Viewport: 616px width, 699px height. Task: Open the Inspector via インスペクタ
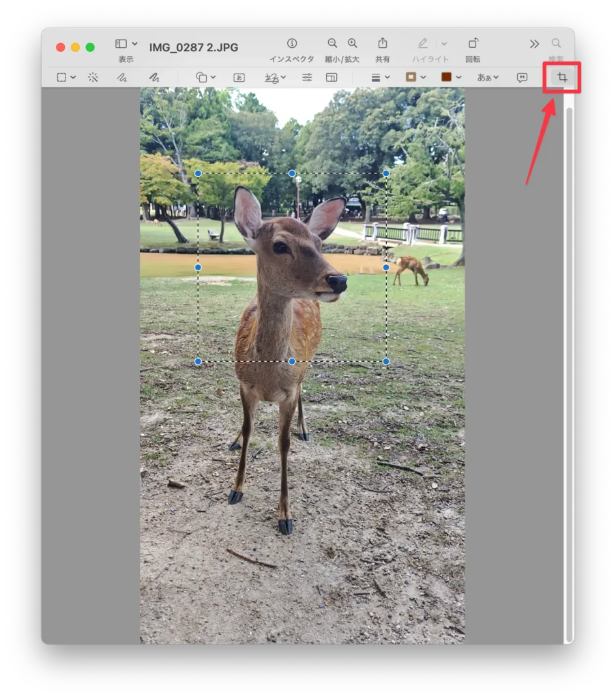292,43
